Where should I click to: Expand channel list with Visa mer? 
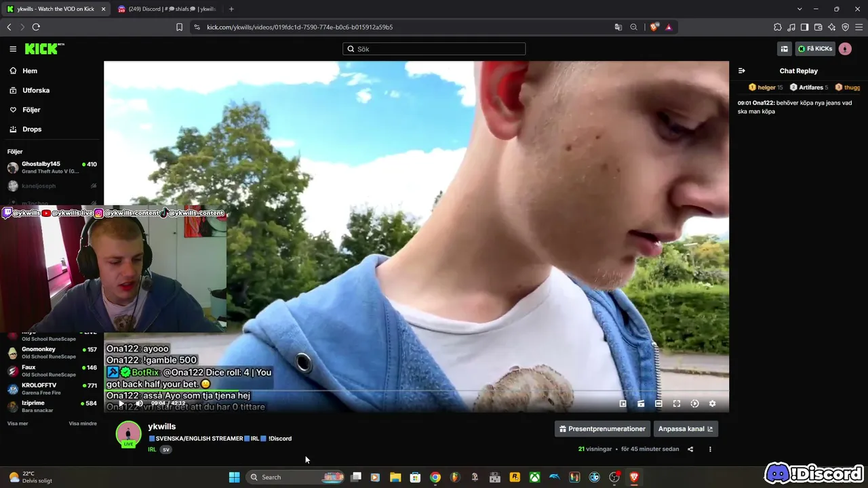coord(18,424)
